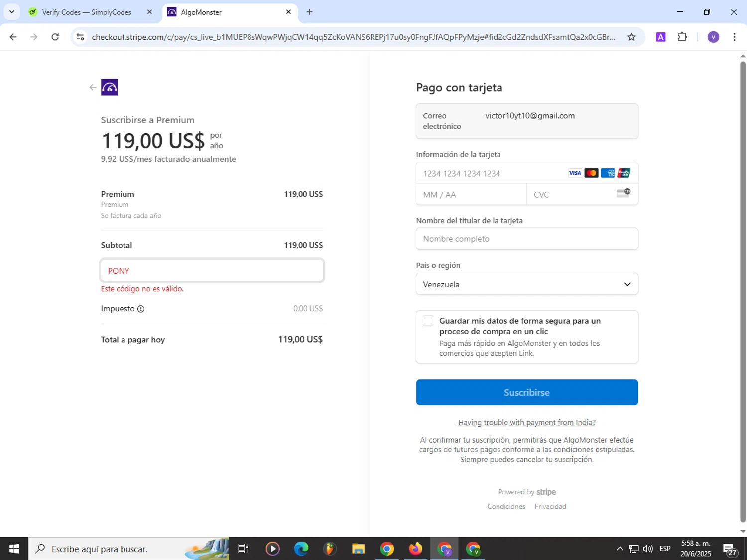Go back in the browser
Screen dimensions: 747x560
[x=13, y=37]
